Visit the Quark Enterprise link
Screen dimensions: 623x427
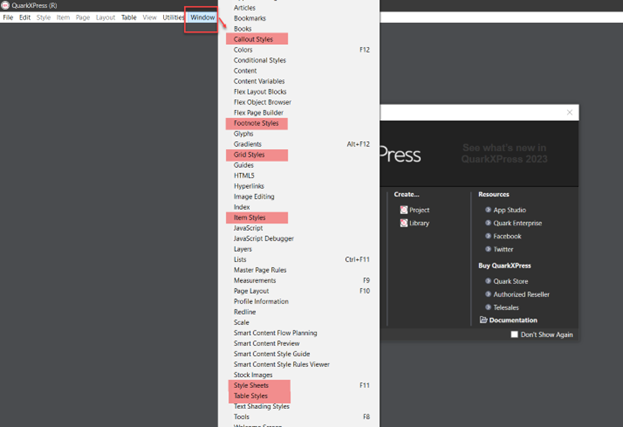517,223
